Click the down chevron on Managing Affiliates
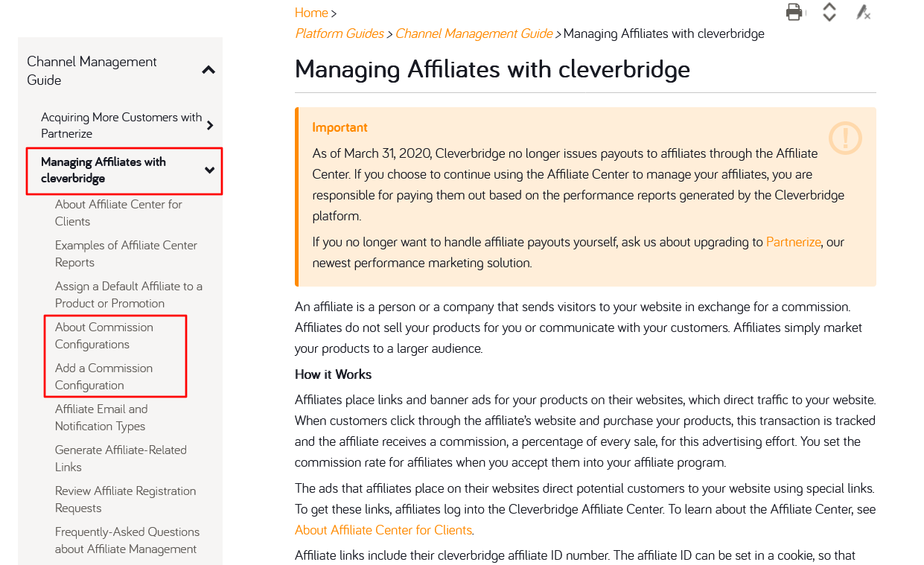Image resolution: width=924 pixels, height=565 pixels. coord(208,170)
